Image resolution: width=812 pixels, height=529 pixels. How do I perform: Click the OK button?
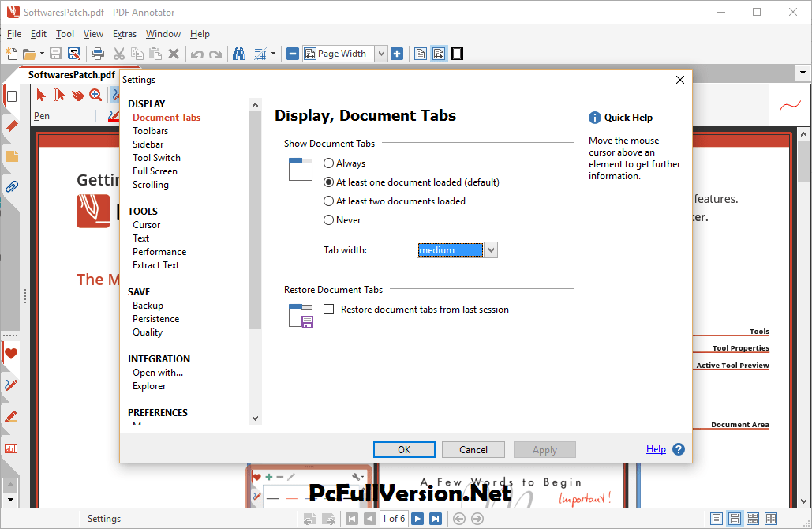tap(404, 450)
